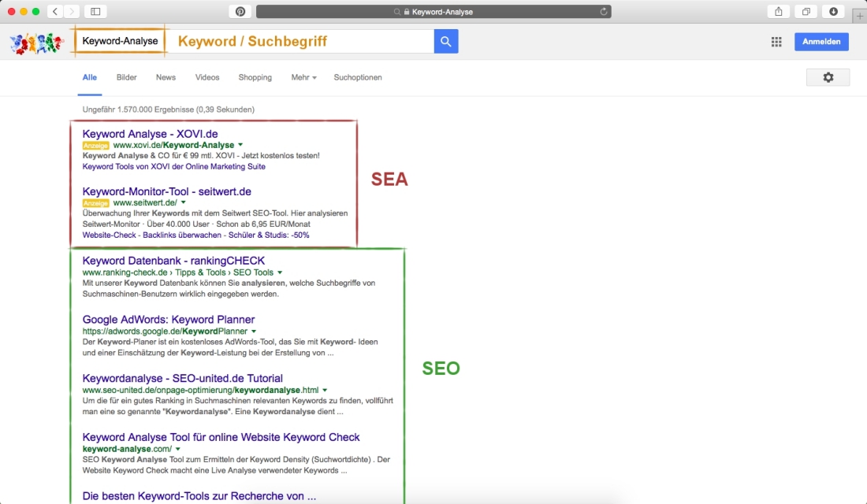Open Google AdWords: Keyword Planner result
The image size is (867, 504).
point(169,320)
